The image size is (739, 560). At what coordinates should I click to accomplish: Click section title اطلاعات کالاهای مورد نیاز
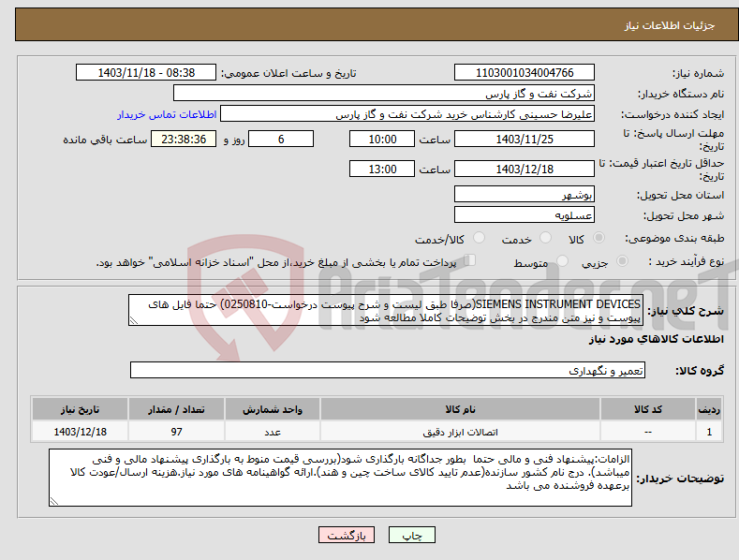tap(656, 339)
